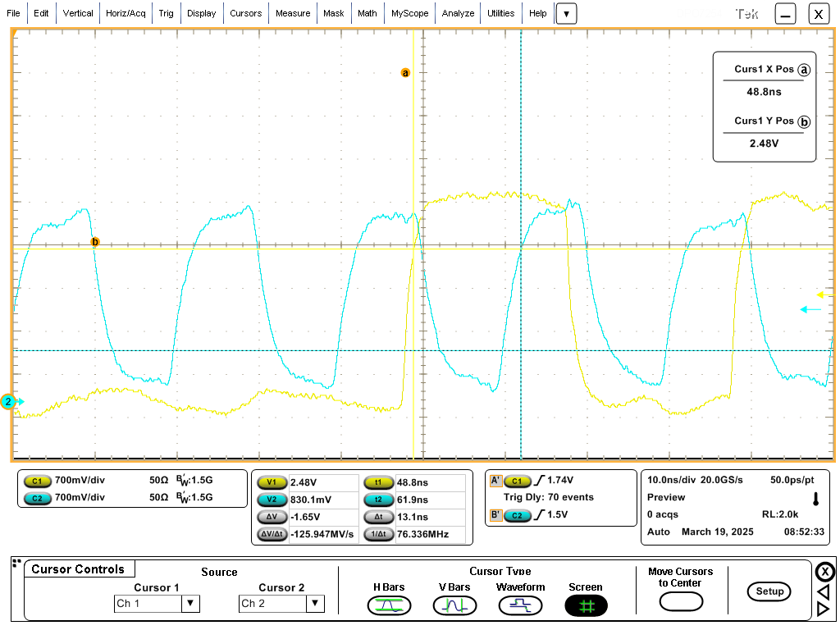Open the menu bar dropdown arrow button

tap(566, 14)
